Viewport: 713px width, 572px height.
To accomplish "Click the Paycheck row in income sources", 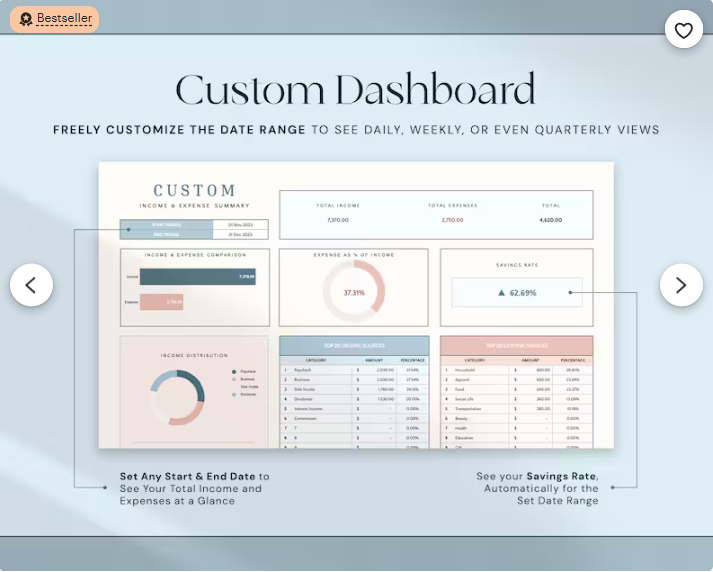I will [x=354, y=370].
